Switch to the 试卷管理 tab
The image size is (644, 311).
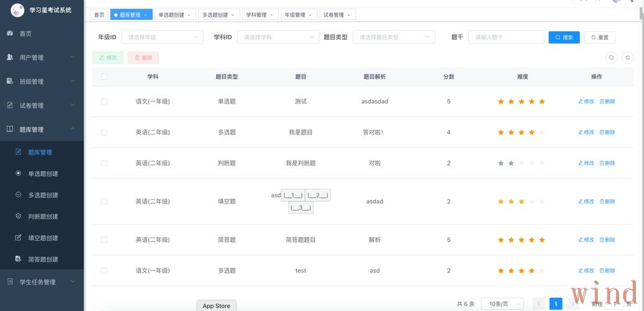click(x=333, y=15)
